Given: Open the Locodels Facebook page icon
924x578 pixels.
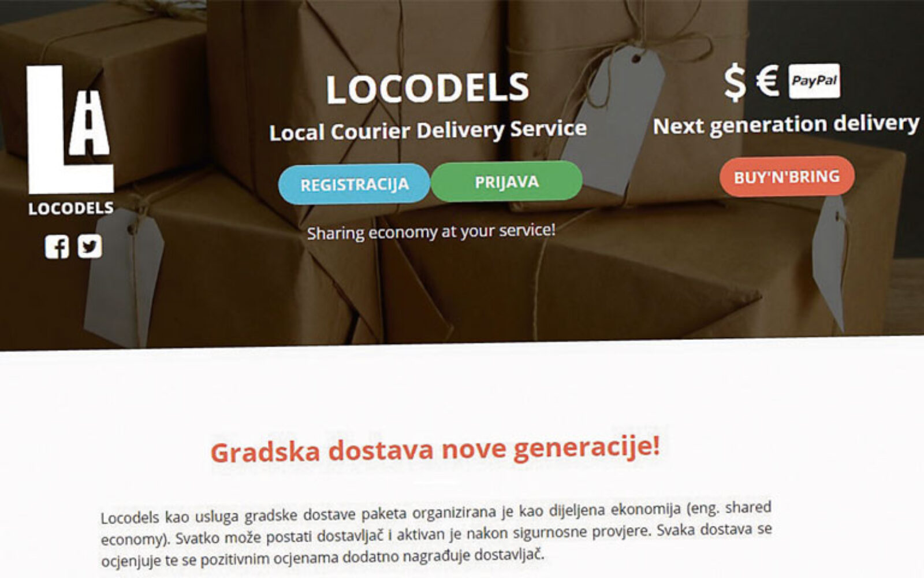Looking at the screenshot, I should [x=57, y=247].
